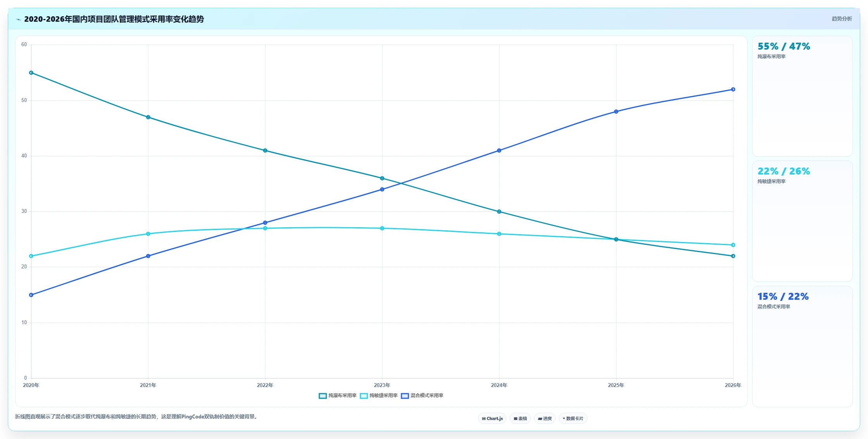Click the 纯瀑布采用率 label in the first stat card
Viewport: 868px width, 439px height.
point(772,57)
